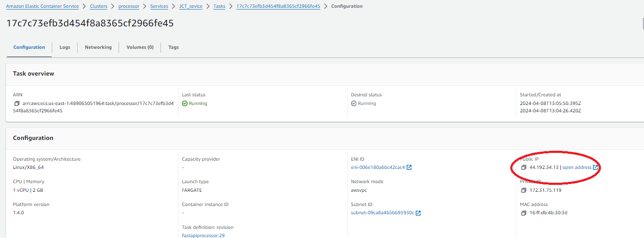The image size is (644, 238).
Task: Open ENI link eni-006e180a6bc42cac4
Action: 378,168
